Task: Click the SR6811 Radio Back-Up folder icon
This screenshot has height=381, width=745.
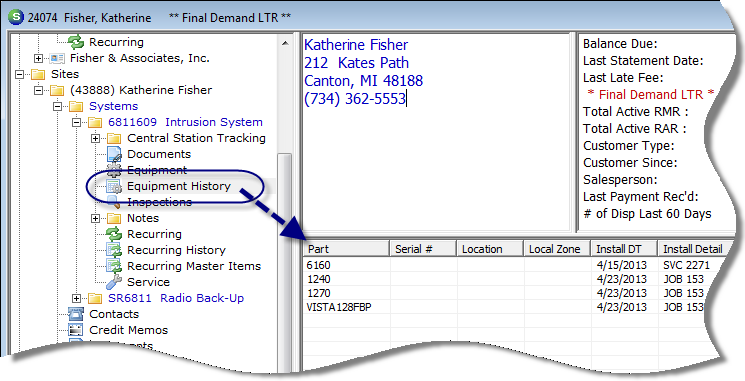Action: (x=95, y=298)
